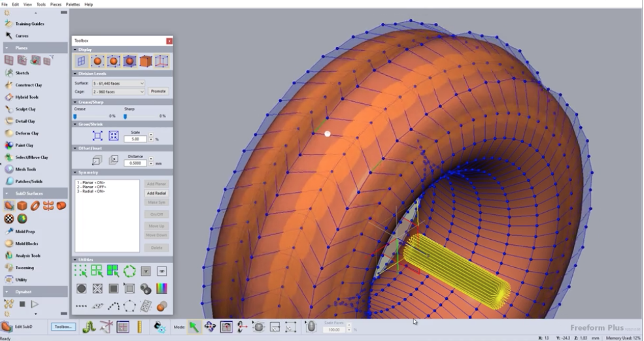Pick the red wireframe box display mode
Viewport: 644px width, 341px height.
[161, 61]
